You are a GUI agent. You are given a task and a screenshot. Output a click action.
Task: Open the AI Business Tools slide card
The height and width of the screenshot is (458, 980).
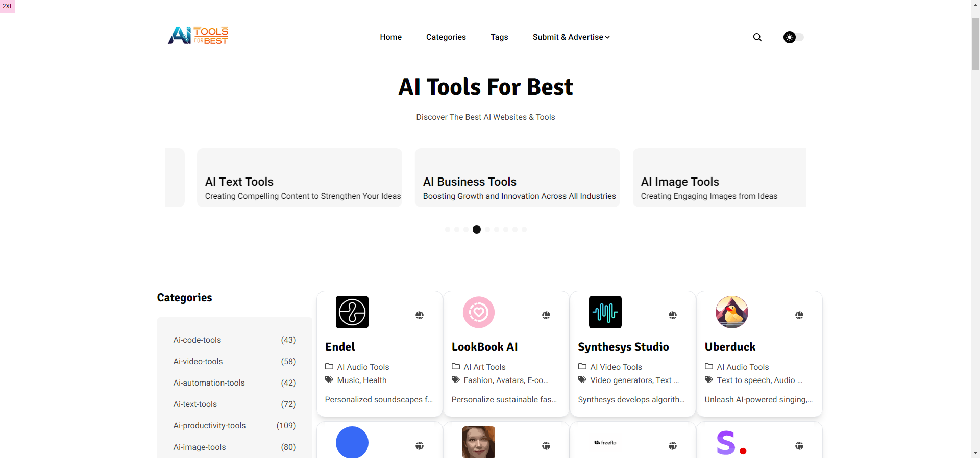click(x=518, y=177)
